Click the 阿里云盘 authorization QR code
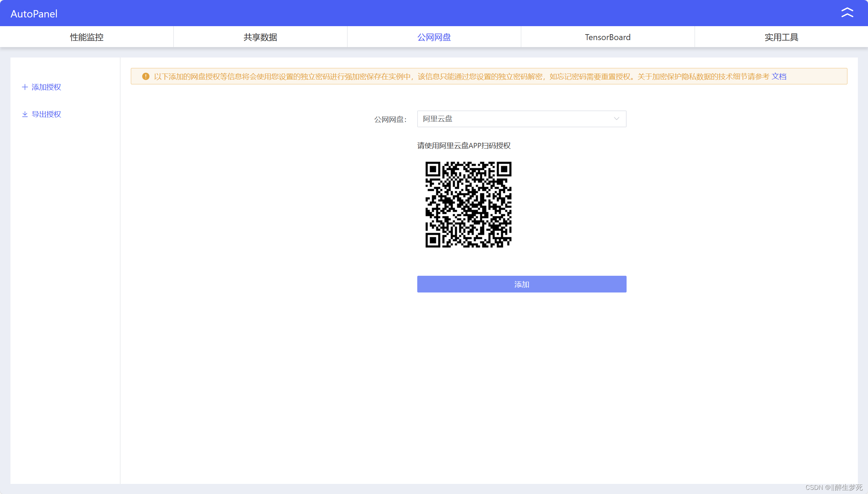868x494 pixels. tap(468, 205)
